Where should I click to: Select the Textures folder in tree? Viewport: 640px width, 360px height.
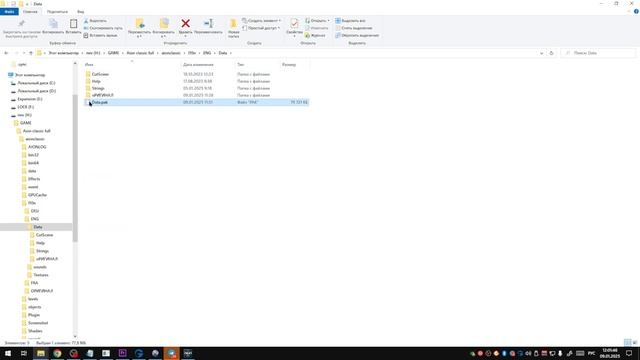(40, 275)
